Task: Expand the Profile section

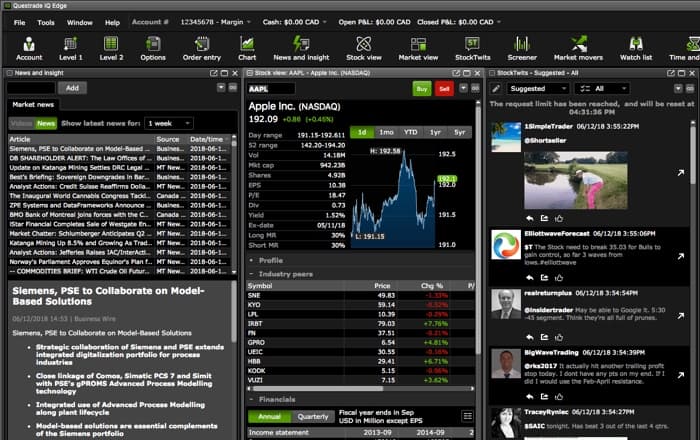Action: coord(251,260)
